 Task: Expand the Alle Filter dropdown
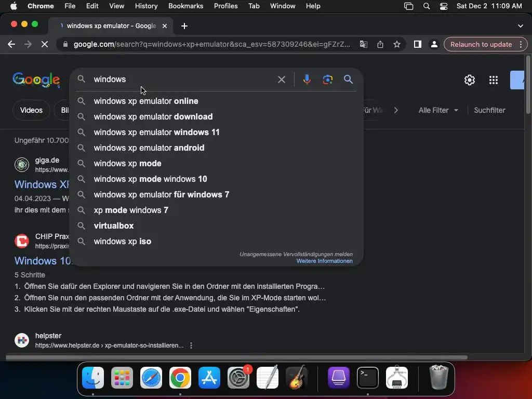[x=438, y=110]
